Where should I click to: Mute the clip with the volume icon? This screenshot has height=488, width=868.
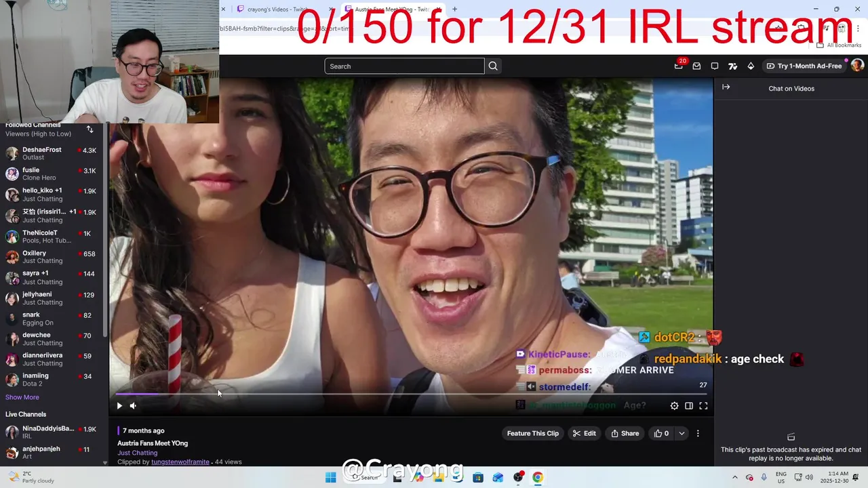[133, 406]
